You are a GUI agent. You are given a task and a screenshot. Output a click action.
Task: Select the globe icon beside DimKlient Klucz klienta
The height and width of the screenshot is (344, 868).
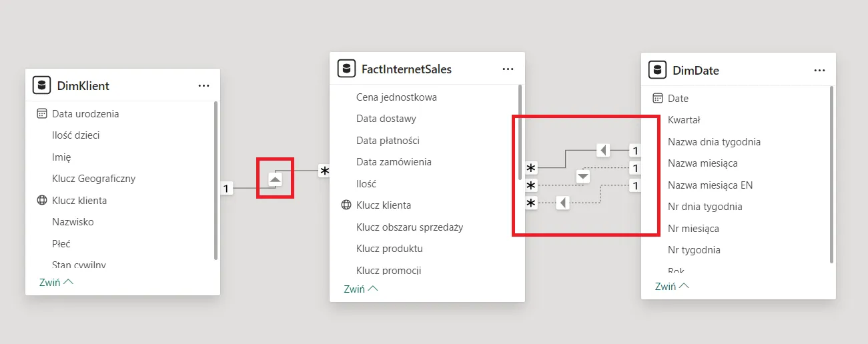pos(42,201)
